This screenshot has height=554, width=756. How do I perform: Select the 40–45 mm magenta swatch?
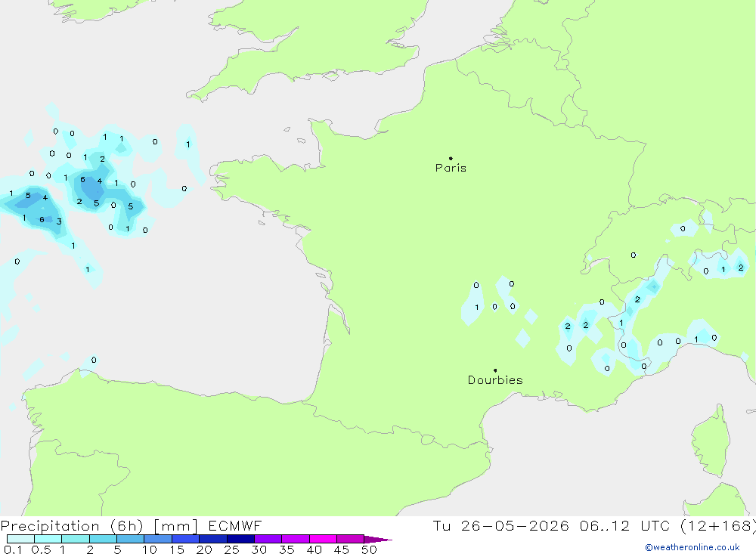tap(323, 539)
